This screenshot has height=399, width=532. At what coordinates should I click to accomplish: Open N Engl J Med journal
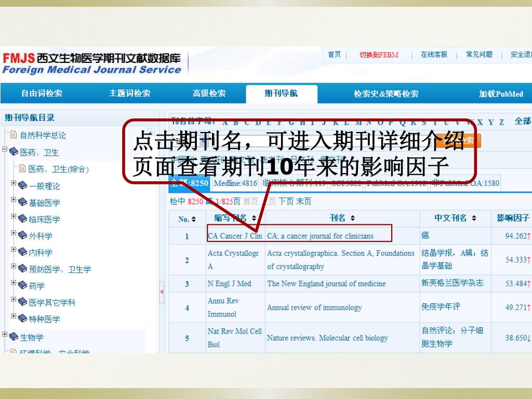pyautogui.click(x=229, y=284)
